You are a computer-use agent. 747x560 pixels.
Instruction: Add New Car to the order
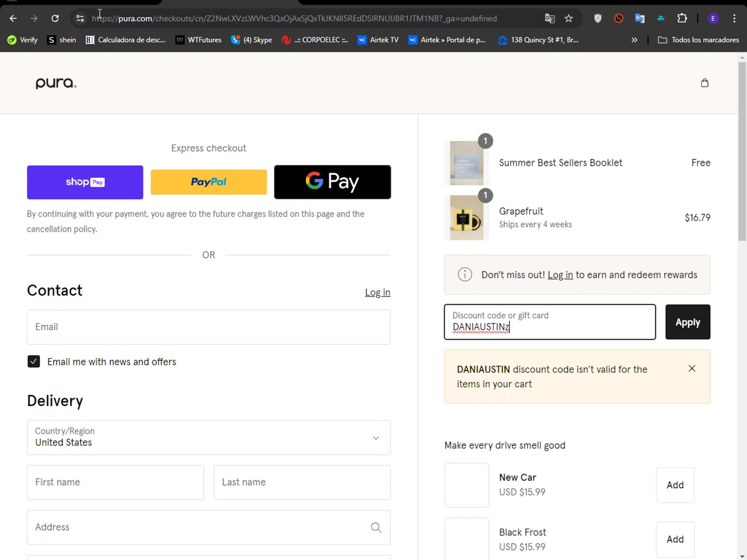tap(675, 485)
